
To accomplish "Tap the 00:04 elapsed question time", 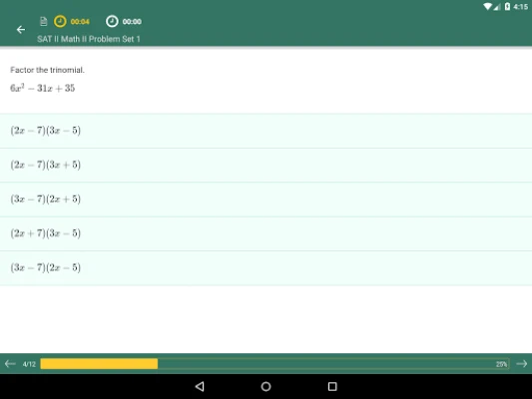I will [80, 22].
